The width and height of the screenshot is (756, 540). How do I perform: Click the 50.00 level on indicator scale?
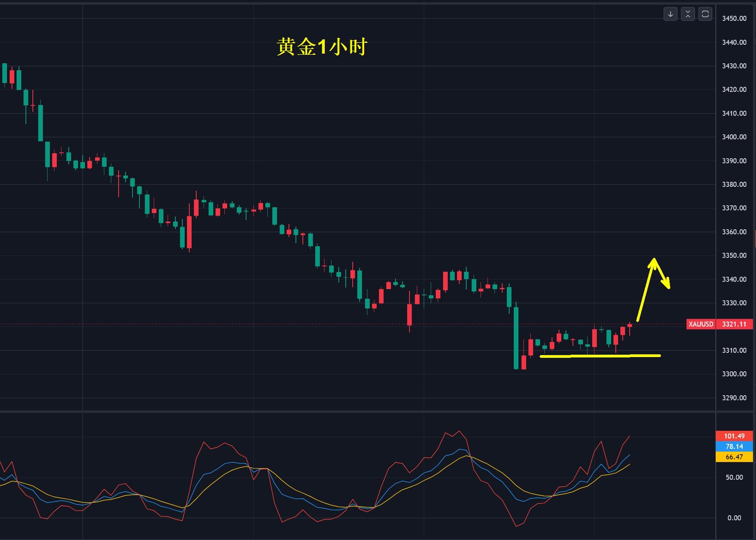pyautogui.click(x=734, y=477)
